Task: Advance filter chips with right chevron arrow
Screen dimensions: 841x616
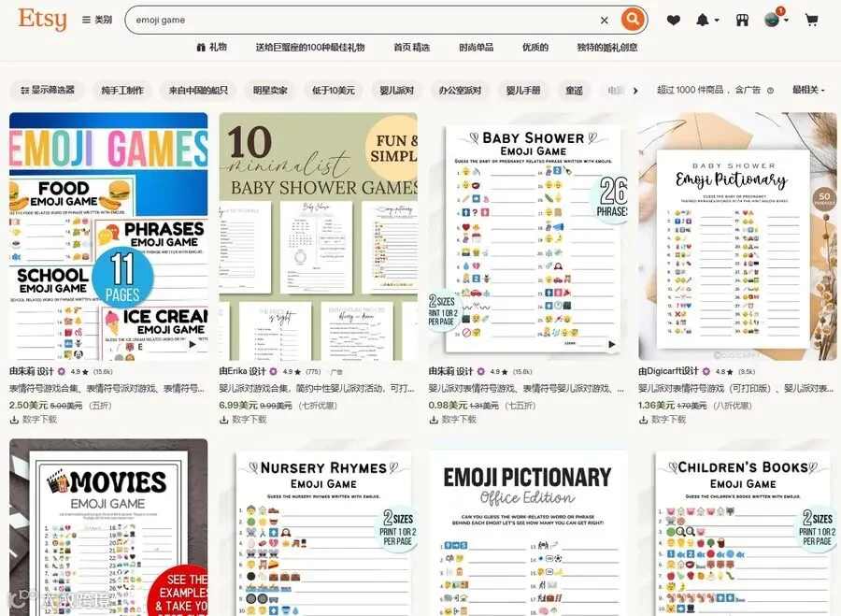Action: (635, 91)
